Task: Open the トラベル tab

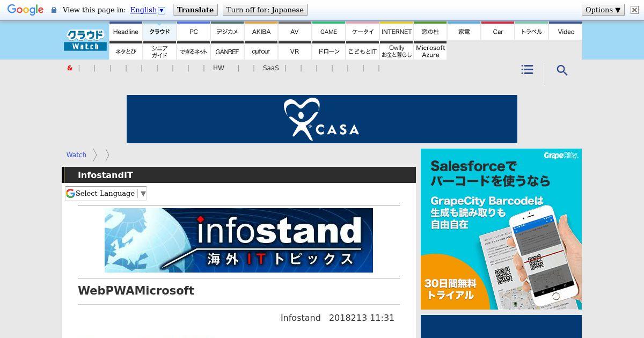Action: tap(532, 32)
